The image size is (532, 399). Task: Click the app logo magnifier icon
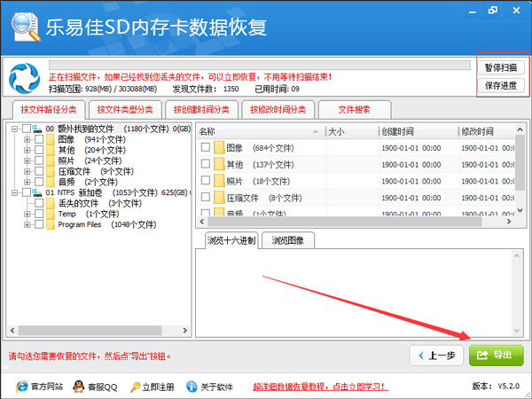pos(26,27)
